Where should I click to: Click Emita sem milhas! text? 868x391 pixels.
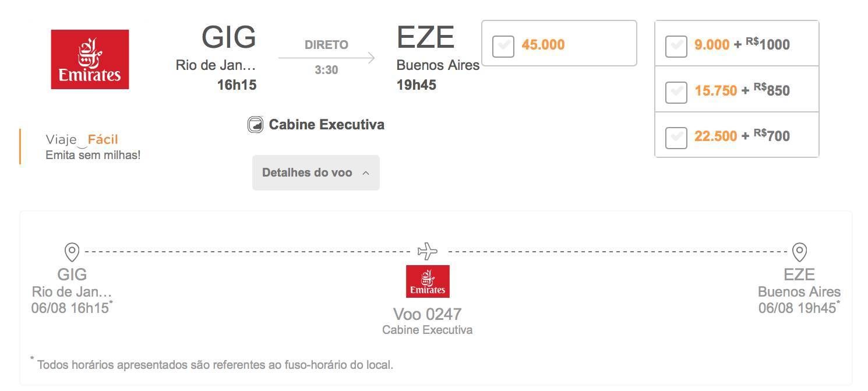93,155
